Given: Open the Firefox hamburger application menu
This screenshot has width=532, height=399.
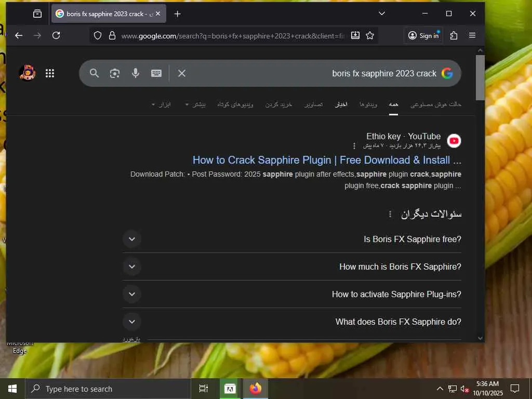Looking at the screenshot, I should coord(472,35).
